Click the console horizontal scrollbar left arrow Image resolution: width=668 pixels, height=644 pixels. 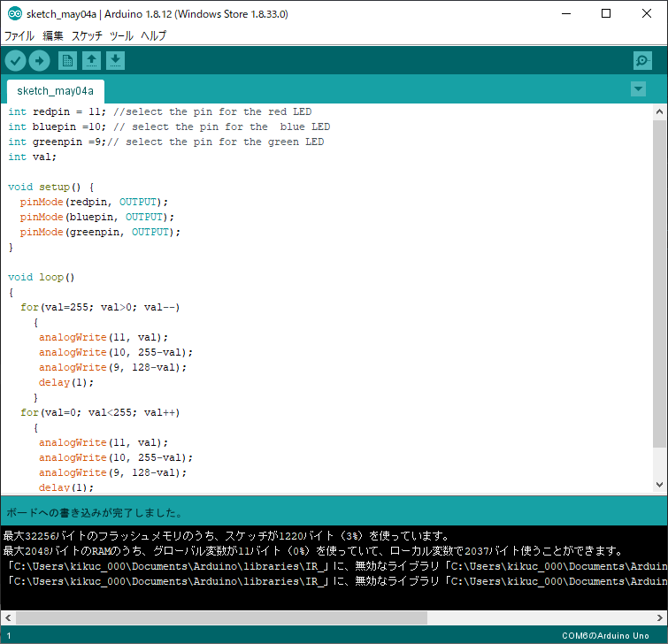(7, 617)
